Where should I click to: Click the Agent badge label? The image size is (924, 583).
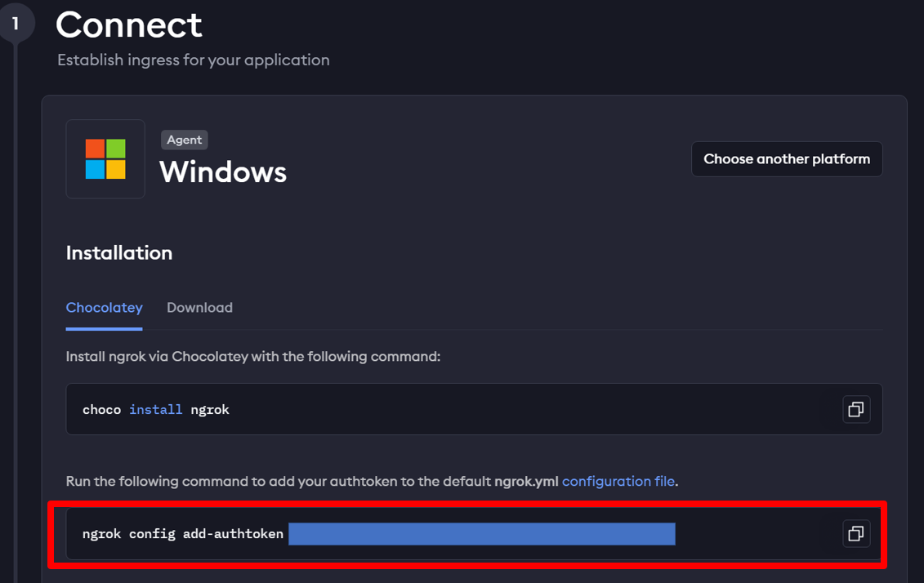[185, 140]
